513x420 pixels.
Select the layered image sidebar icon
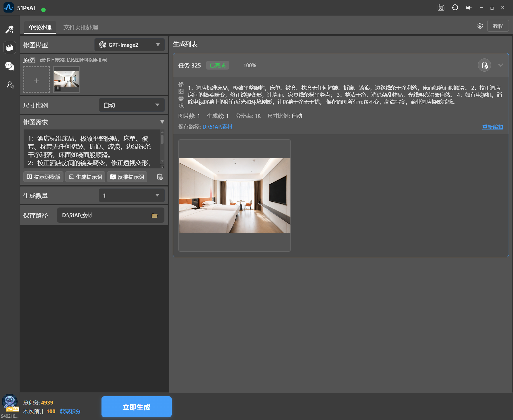coord(10,48)
